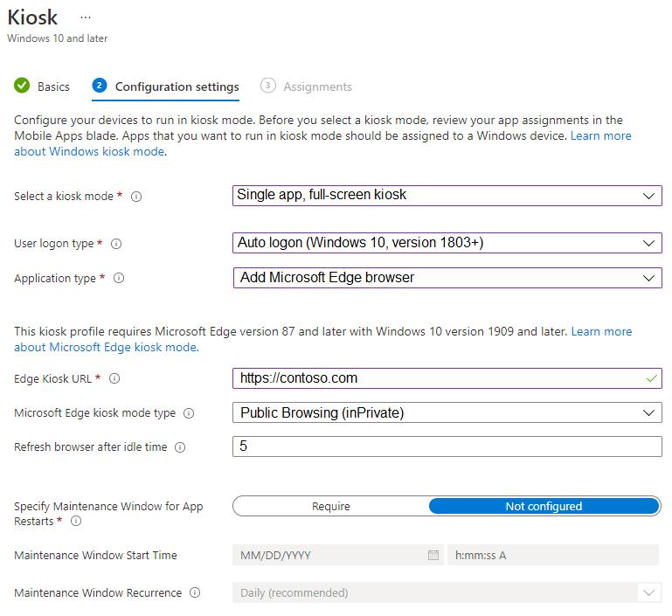Image resolution: width=672 pixels, height=616 pixels.
Task: Open the Select a kiosk mode dropdown
Action: point(447,196)
